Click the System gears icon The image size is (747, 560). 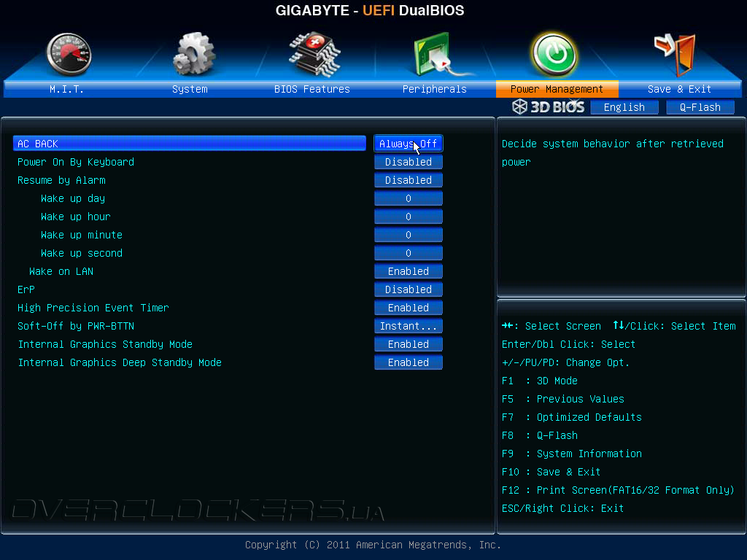tap(194, 53)
